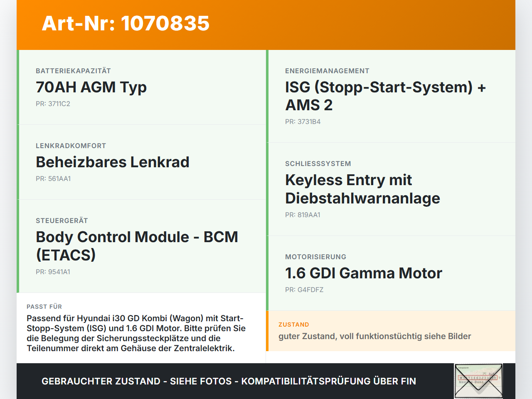The width and height of the screenshot is (532, 399).
Task: Click the Hyundai i30 GD Kombi compatibility paragraph
Action: (136, 333)
